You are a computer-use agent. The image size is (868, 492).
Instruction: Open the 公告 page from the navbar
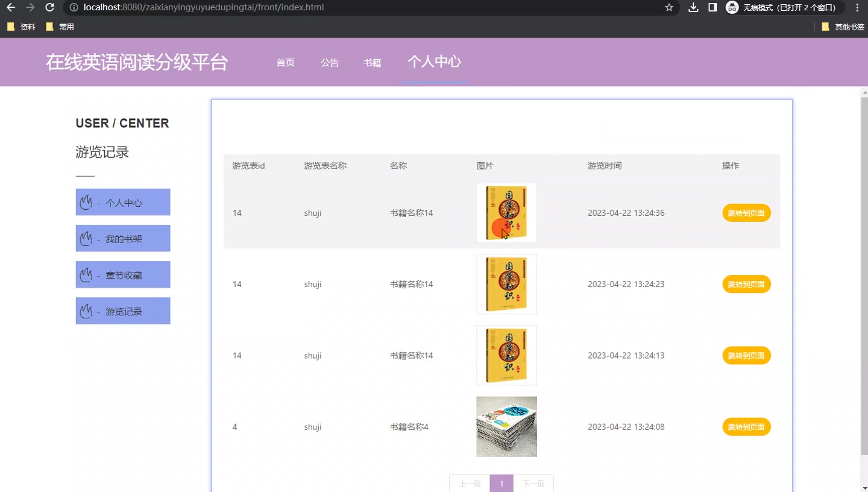[330, 62]
